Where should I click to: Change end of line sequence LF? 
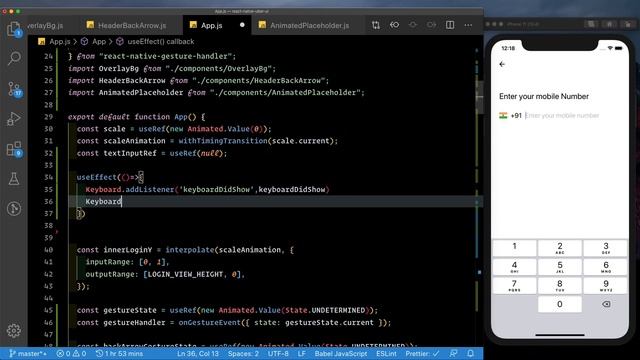click(301, 353)
